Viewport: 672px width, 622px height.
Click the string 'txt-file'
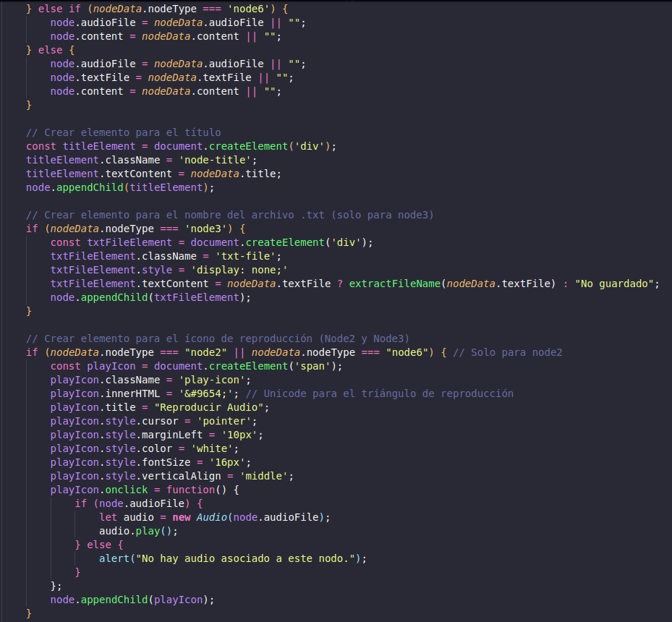coord(245,256)
